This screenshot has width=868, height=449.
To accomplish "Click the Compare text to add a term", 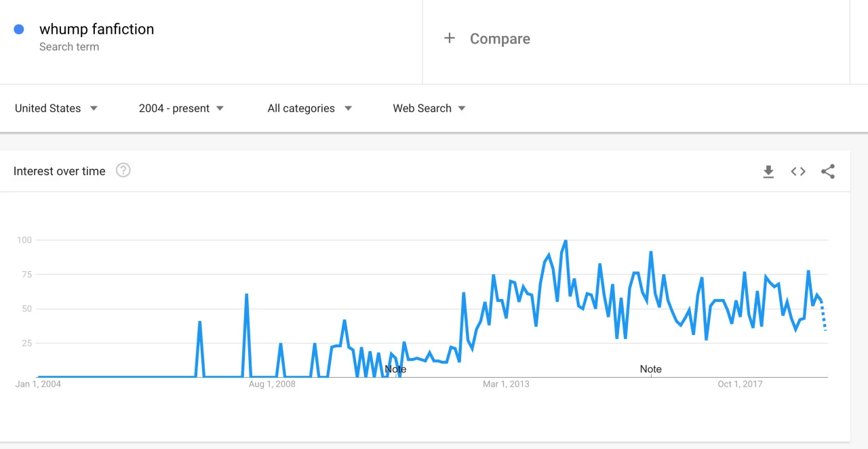I will pos(500,39).
